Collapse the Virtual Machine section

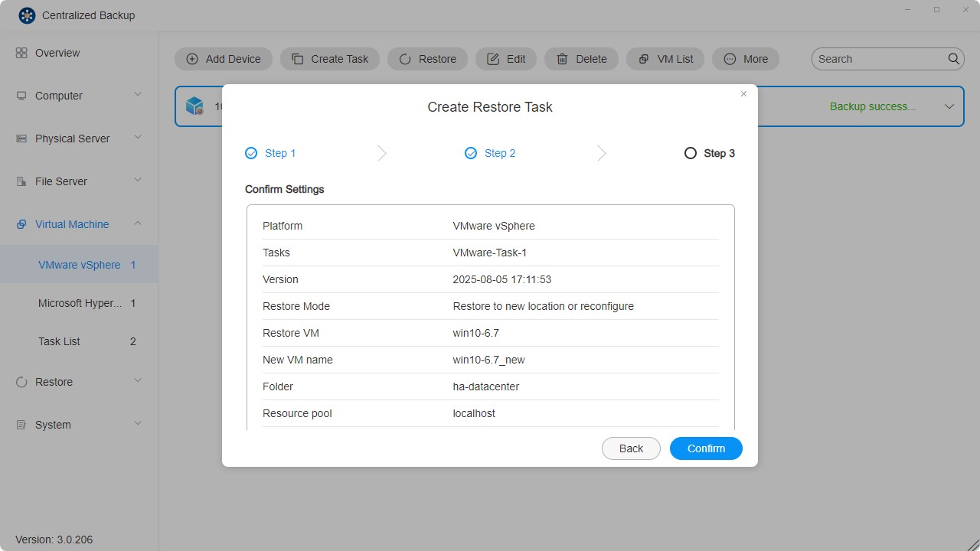coord(137,223)
